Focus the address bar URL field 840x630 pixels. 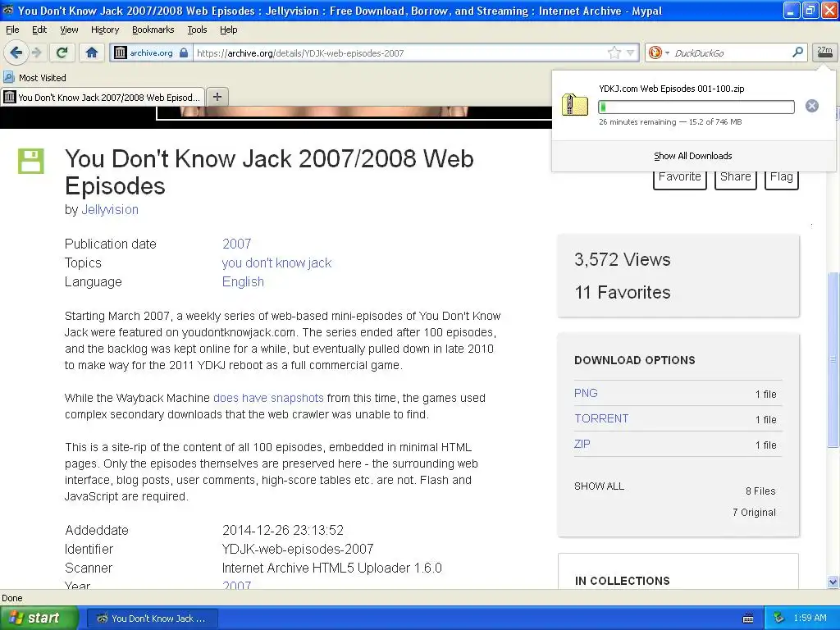pyautogui.click(x=399, y=52)
